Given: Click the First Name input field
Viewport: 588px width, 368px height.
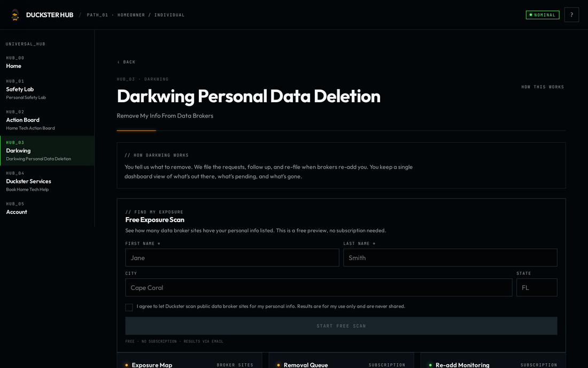Looking at the screenshot, I should pyautogui.click(x=232, y=258).
